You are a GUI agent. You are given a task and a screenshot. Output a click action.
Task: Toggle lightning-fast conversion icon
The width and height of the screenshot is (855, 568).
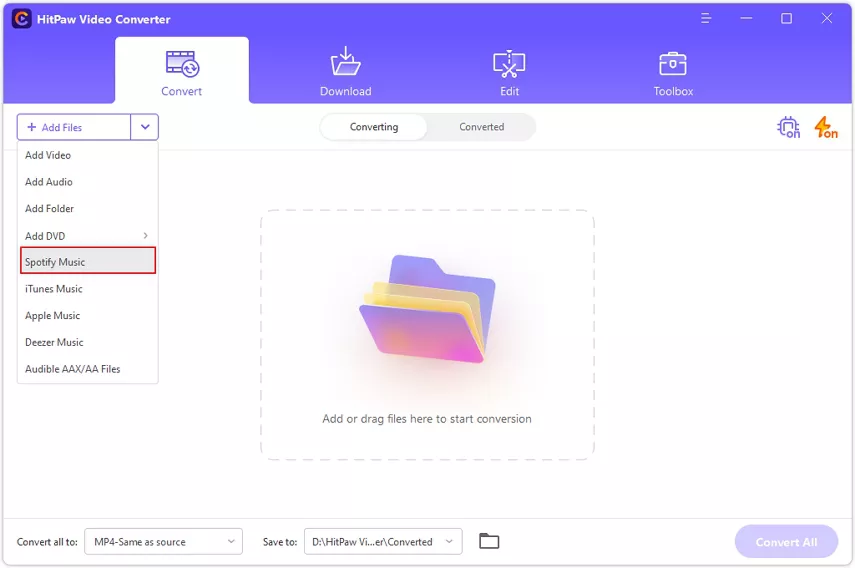coord(826,127)
